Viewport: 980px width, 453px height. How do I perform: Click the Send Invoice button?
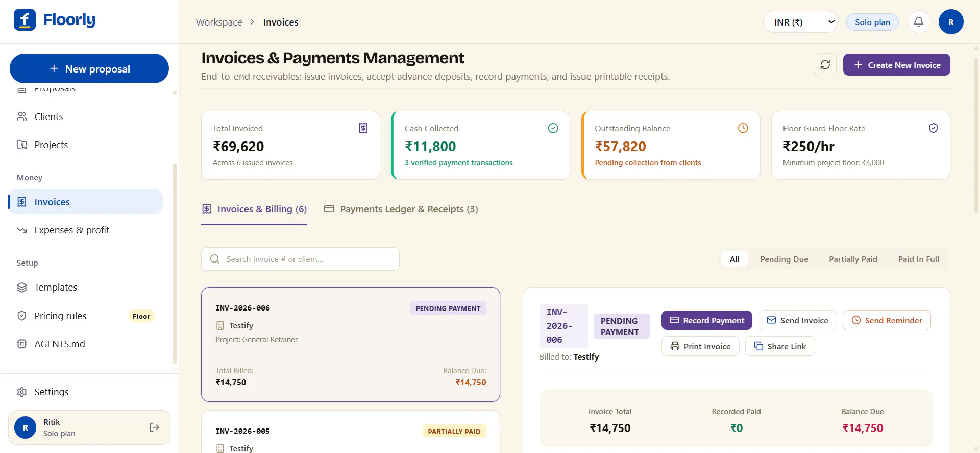(797, 320)
